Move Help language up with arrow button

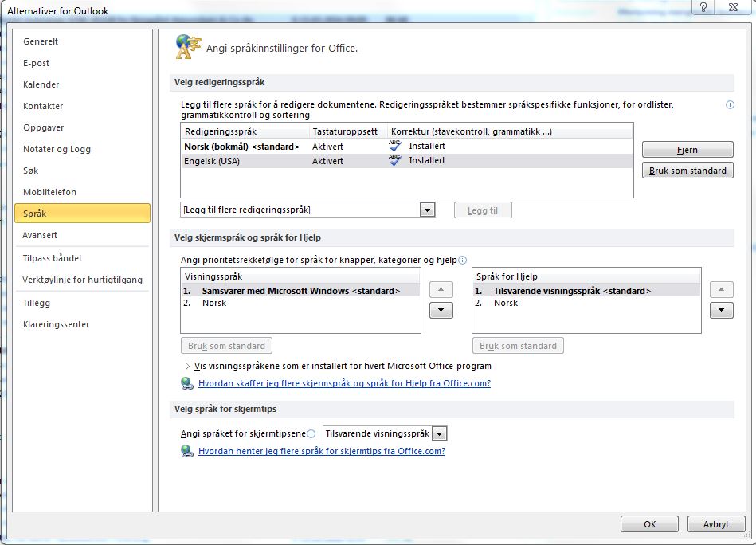point(721,289)
